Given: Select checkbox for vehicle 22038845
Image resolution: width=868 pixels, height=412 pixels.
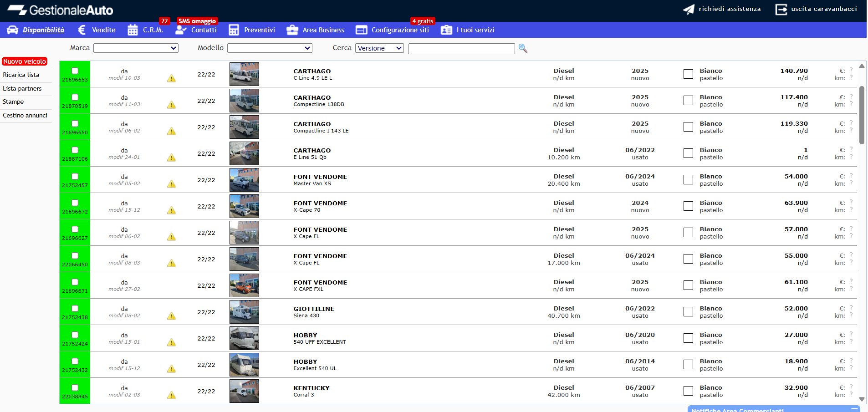Looking at the screenshot, I should point(75,387).
